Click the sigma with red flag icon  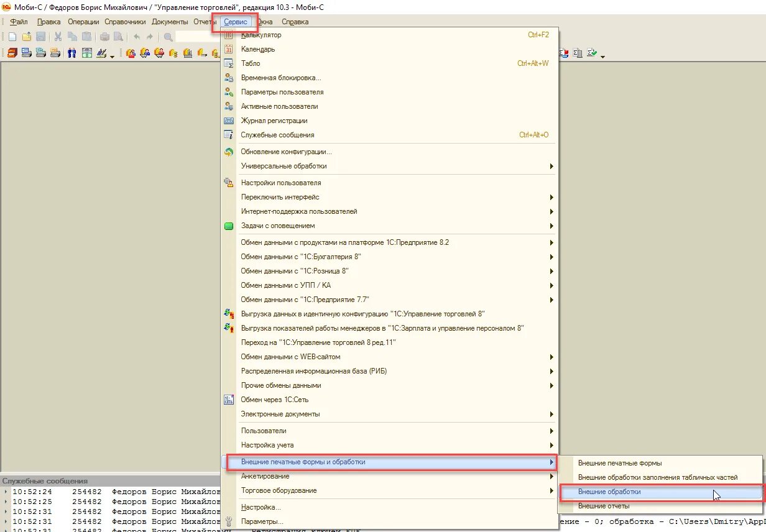coord(564,53)
